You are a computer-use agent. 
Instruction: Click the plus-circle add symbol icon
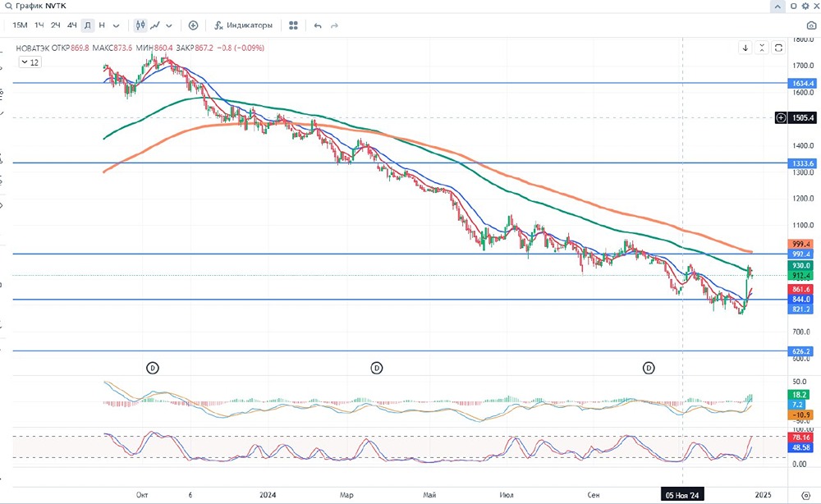point(193,25)
